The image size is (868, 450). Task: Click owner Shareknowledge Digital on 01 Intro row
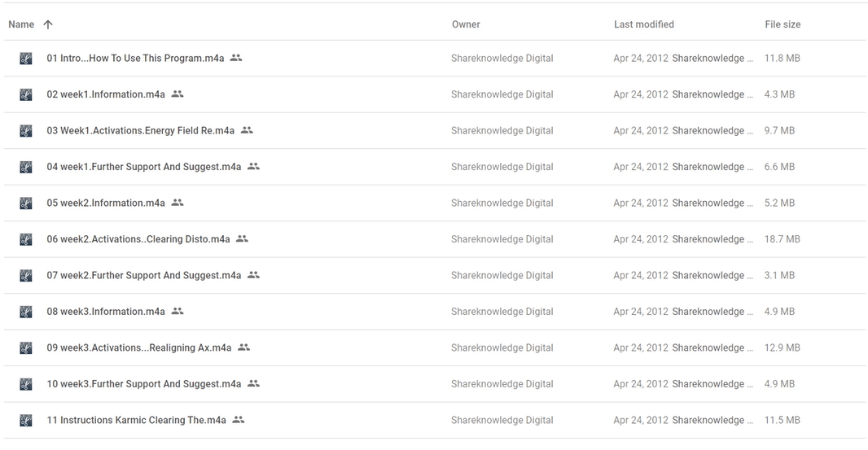[502, 58]
